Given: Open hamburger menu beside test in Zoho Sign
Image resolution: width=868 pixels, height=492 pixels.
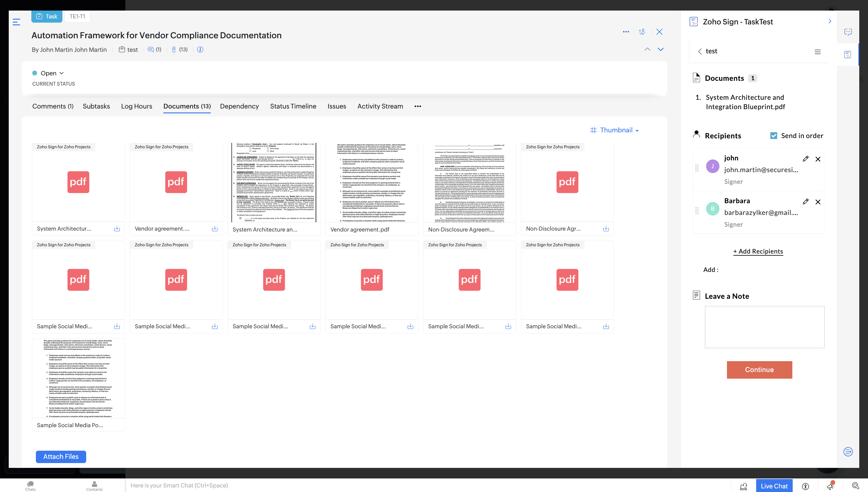Looking at the screenshot, I should click(x=817, y=52).
